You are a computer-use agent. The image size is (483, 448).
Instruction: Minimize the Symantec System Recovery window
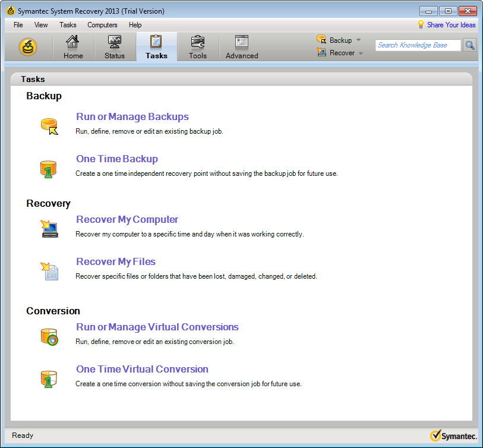428,11
